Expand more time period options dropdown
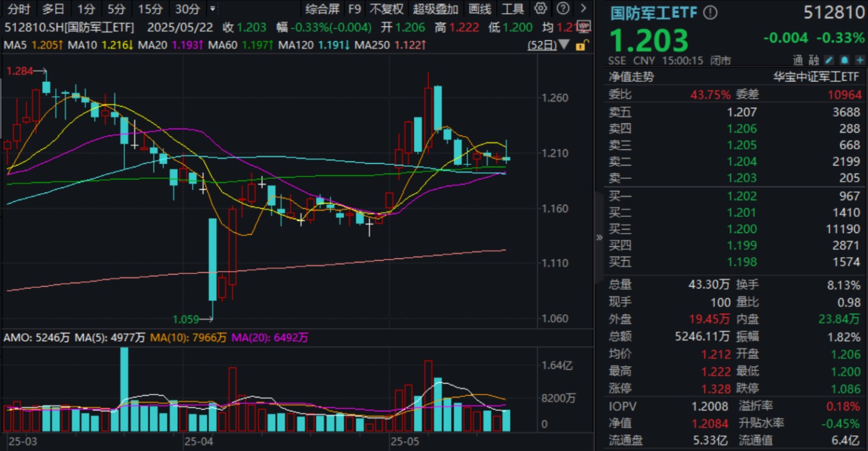The width and height of the screenshot is (868, 451). [x=212, y=9]
